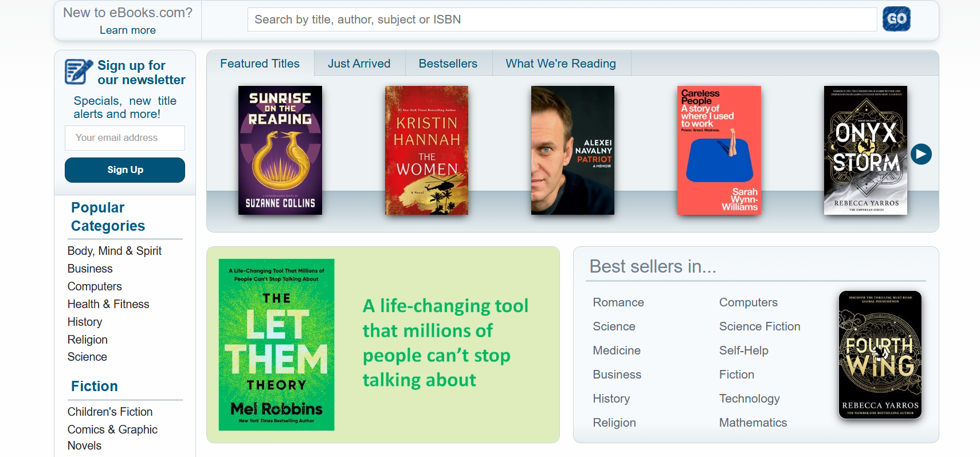This screenshot has height=457, width=980.
Task: Open Fourth Wing bestseller cover
Action: click(880, 355)
